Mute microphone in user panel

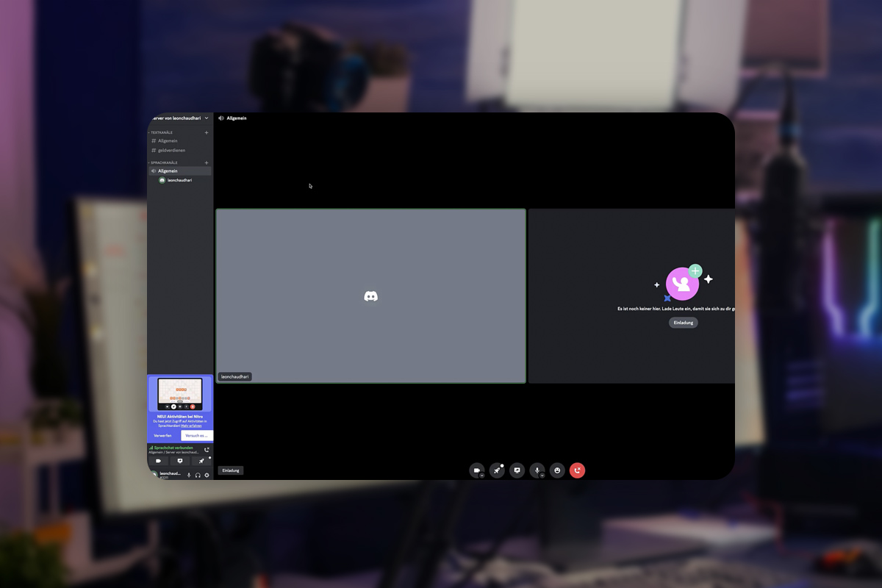[x=189, y=475]
